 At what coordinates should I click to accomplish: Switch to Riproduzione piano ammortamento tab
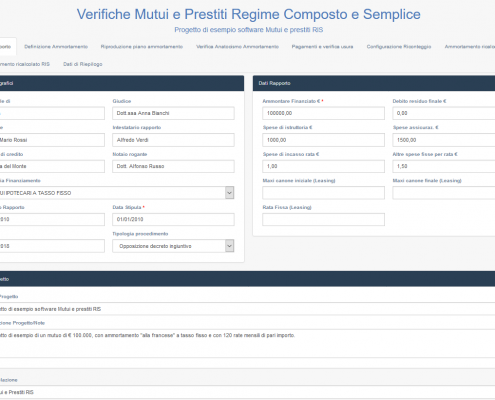pos(142,47)
